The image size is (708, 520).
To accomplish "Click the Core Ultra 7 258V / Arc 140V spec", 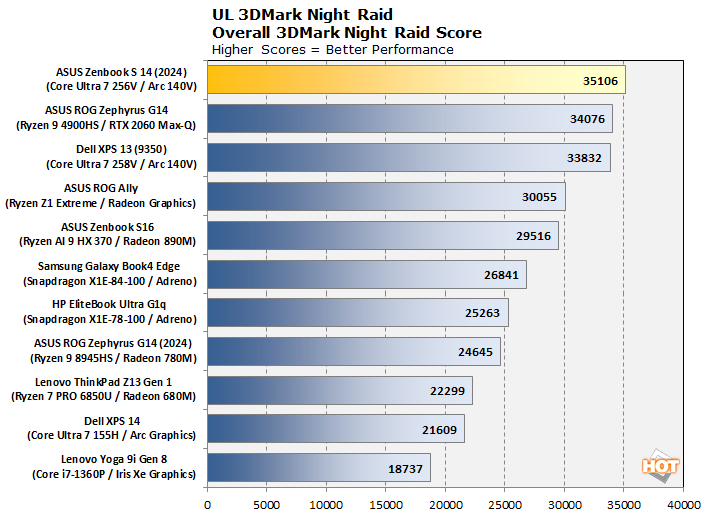I will (x=121, y=164).
